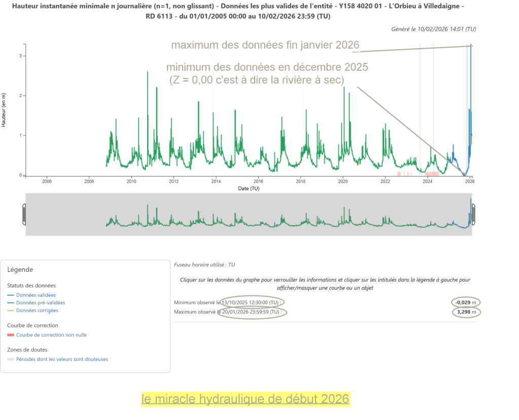Screen dimensions: 519x420
Task: Toggle Données corrigées in the legend
Action: (x=37, y=310)
